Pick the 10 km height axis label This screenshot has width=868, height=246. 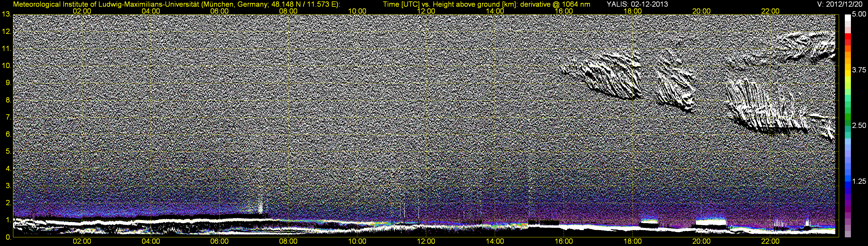(6, 66)
